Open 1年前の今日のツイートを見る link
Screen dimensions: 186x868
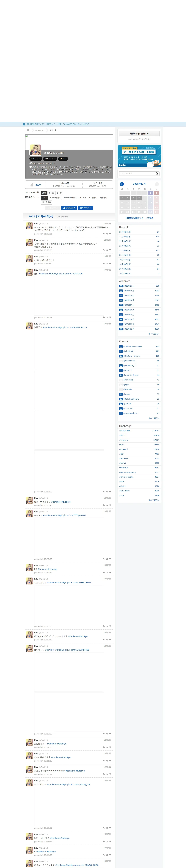(139, 218)
